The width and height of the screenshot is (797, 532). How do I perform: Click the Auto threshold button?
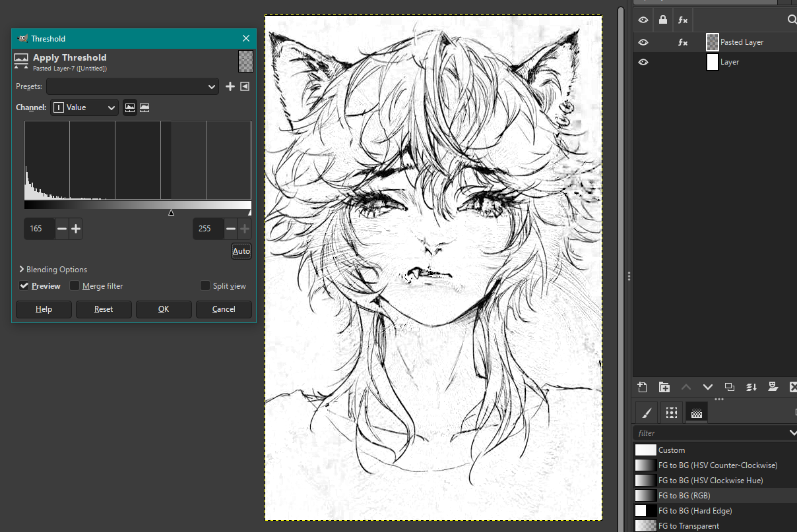click(241, 251)
